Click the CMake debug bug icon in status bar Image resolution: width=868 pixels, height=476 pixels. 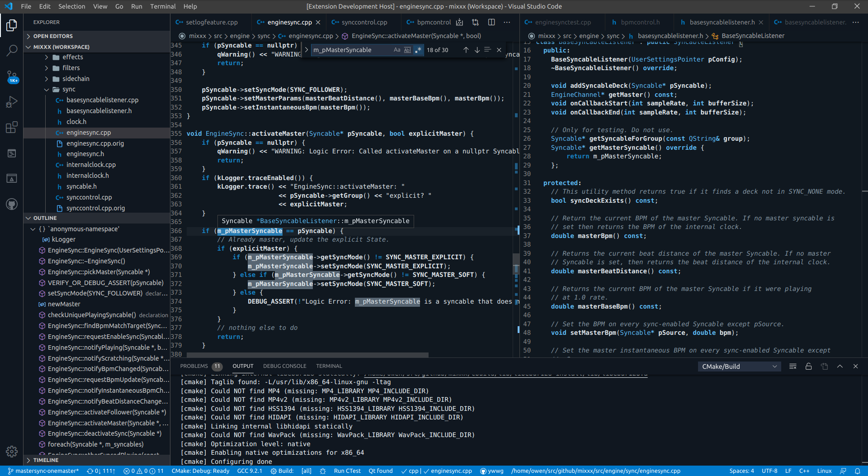pos(323,471)
